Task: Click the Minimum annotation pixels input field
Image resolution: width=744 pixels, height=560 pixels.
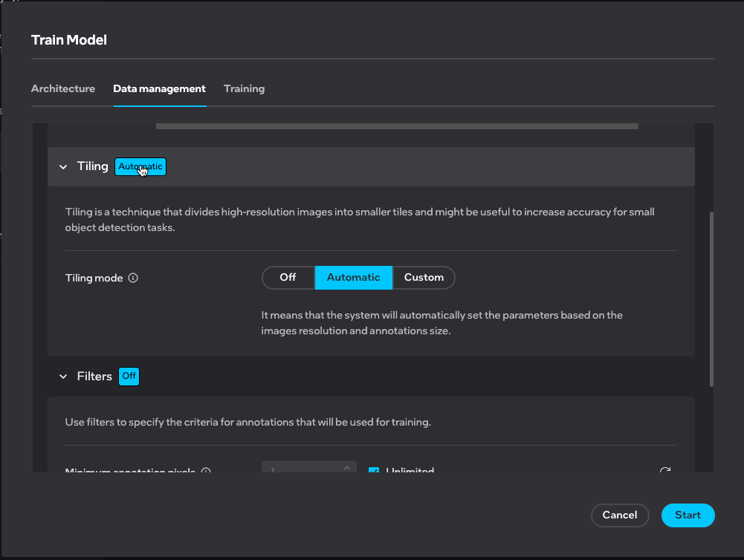Action: 301,471
